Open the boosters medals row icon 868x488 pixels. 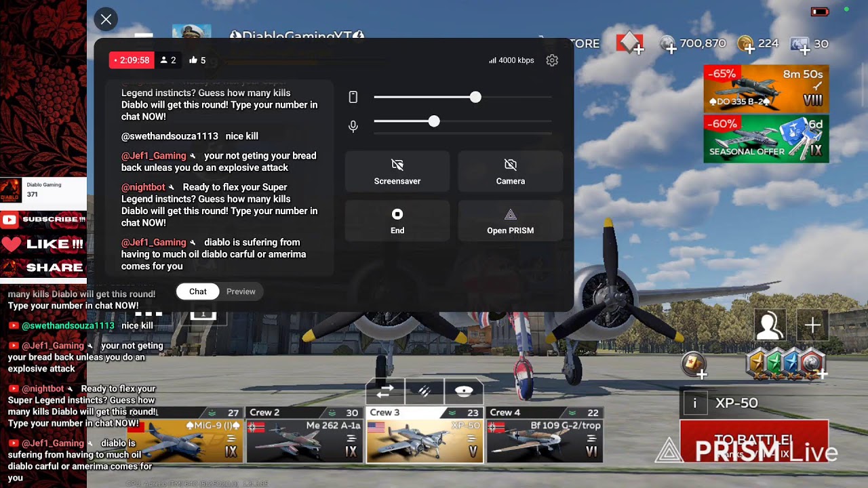pyautogui.click(x=785, y=364)
